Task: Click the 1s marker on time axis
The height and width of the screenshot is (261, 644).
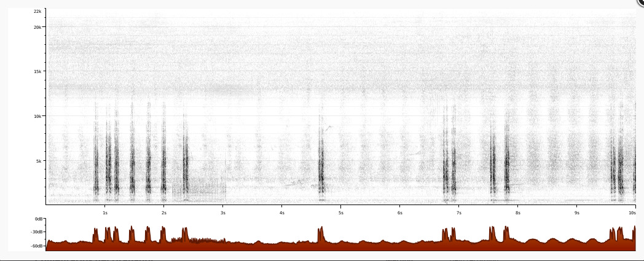Action: tap(105, 212)
